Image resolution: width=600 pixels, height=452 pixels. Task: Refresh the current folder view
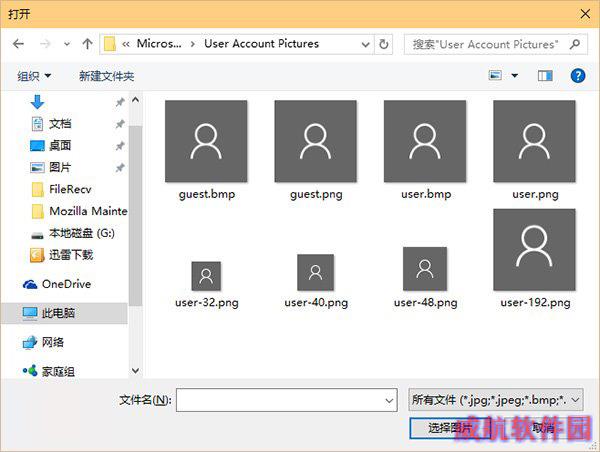[383, 44]
